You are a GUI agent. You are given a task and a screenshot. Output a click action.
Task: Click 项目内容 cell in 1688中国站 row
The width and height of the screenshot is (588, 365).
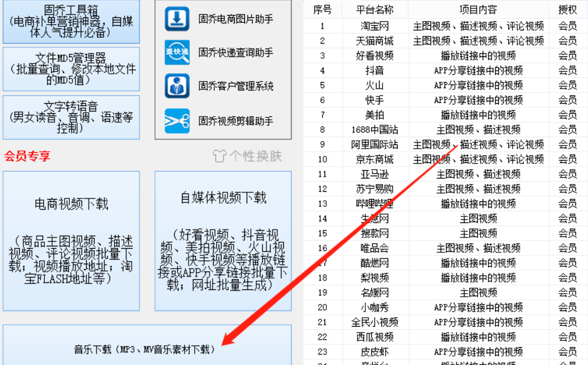(x=478, y=129)
